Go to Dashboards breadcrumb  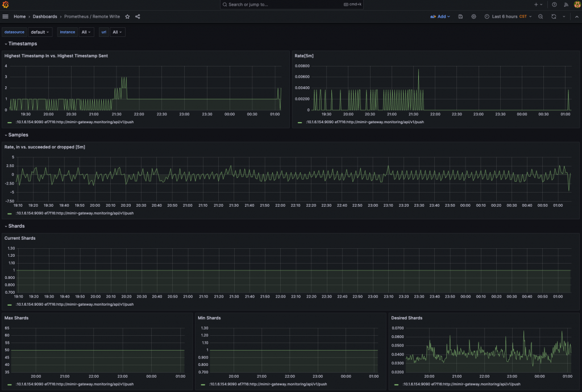pyautogui.click(x=45, y=16)
